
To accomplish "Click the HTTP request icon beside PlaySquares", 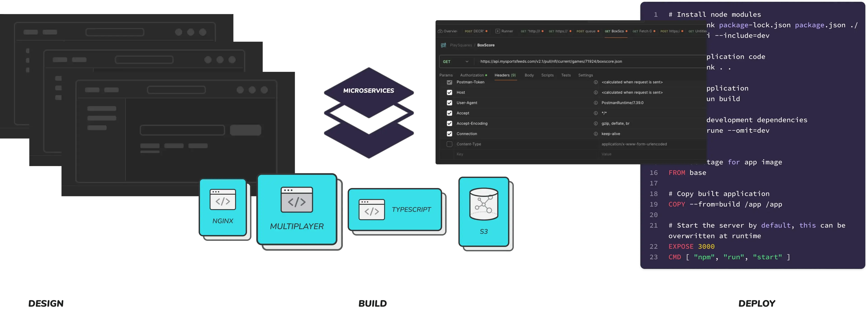I will coord(443,45).
